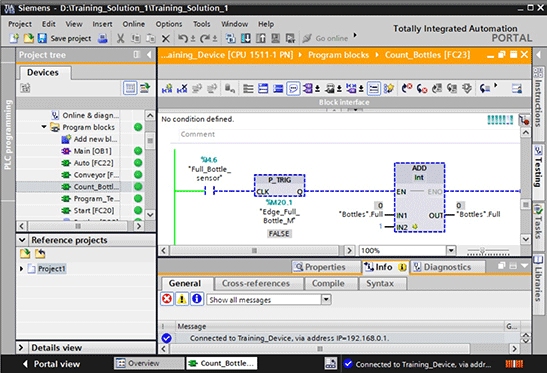
Task: Expand main toolbar overflow arrow after Go online
Action: pyautogui.click(x=355, y=35)
